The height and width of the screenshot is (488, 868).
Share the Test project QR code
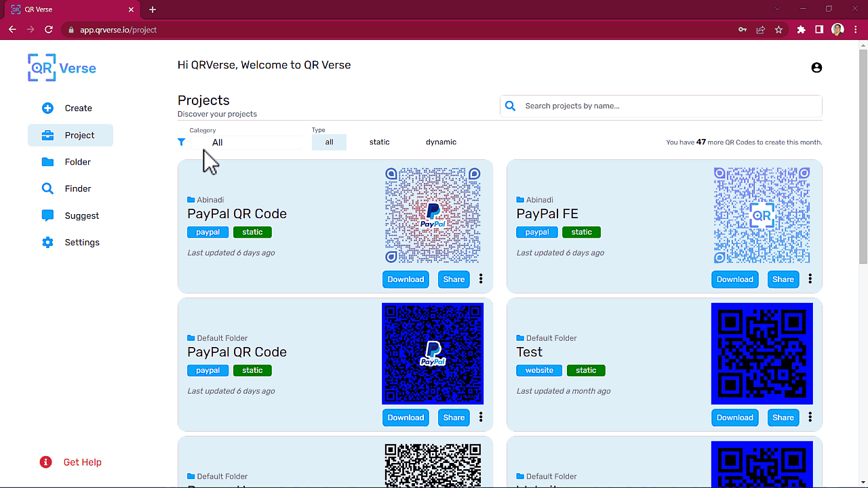pyautogui.click(x=783, y=418)
